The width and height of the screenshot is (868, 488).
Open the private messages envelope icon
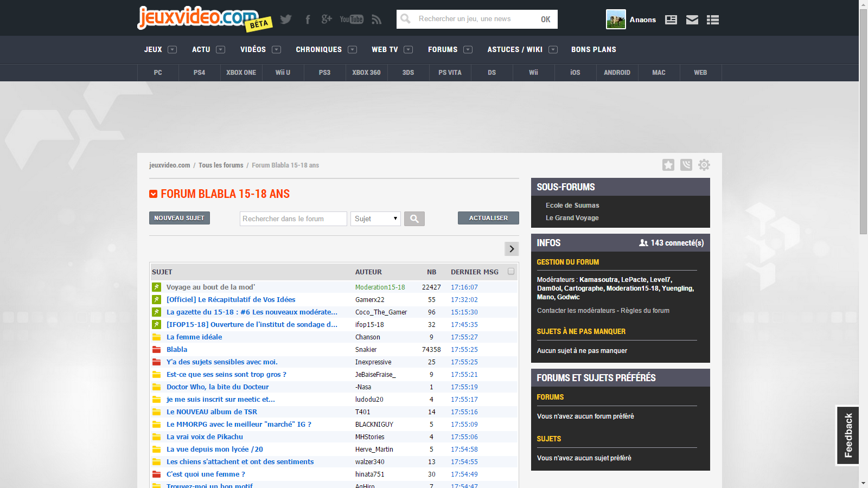point(692,20)
